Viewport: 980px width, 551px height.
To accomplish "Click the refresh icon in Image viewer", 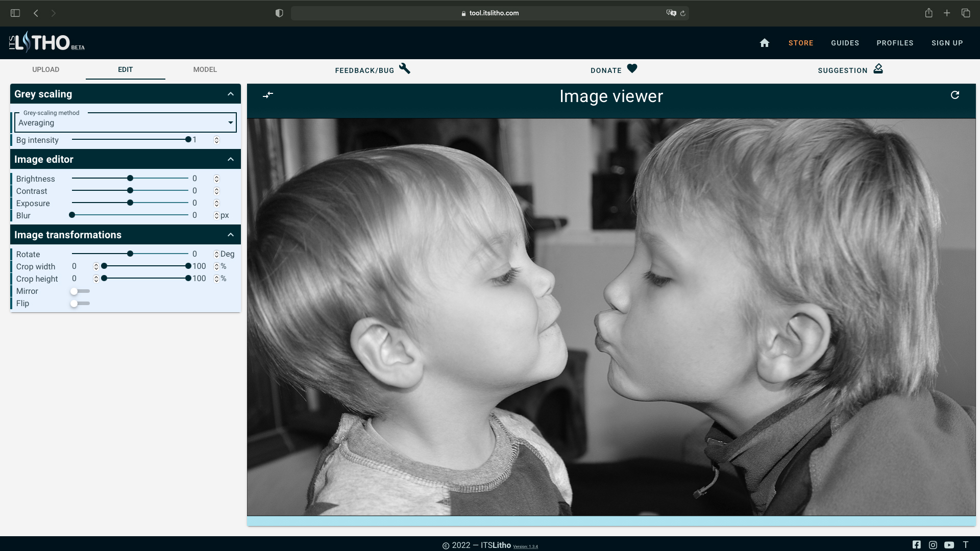I will (955, 95).
